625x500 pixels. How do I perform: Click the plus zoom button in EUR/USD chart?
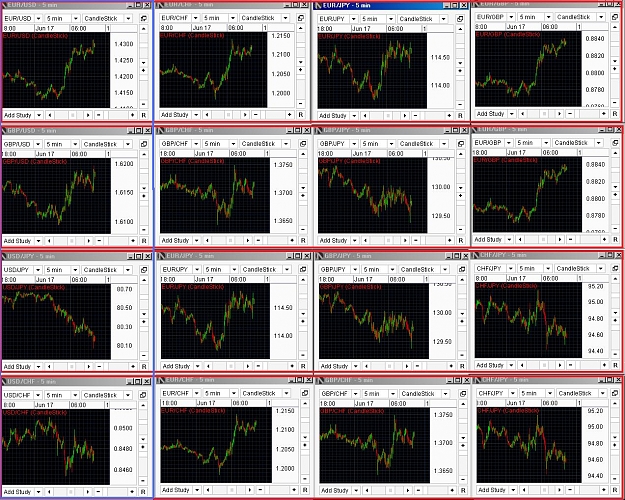pyautogui.click(x=133, y=115)
